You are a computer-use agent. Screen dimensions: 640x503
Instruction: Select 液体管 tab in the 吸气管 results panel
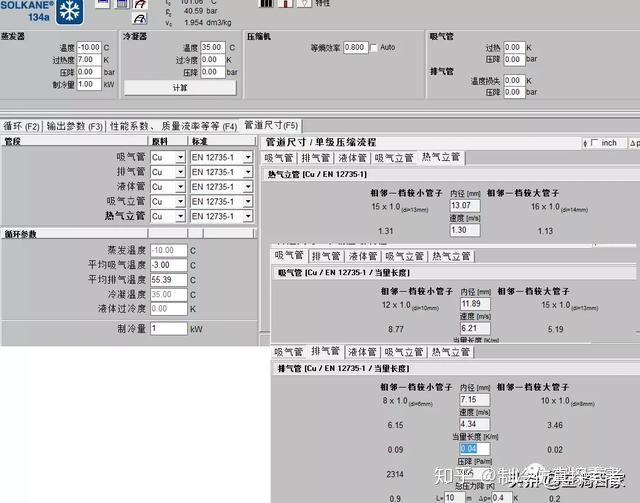(x=362, y=256)
